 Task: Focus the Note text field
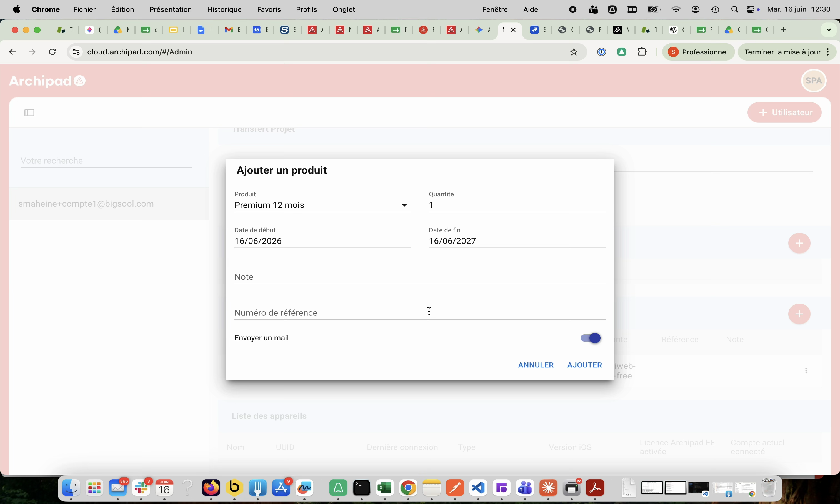(x=420, y=277)
